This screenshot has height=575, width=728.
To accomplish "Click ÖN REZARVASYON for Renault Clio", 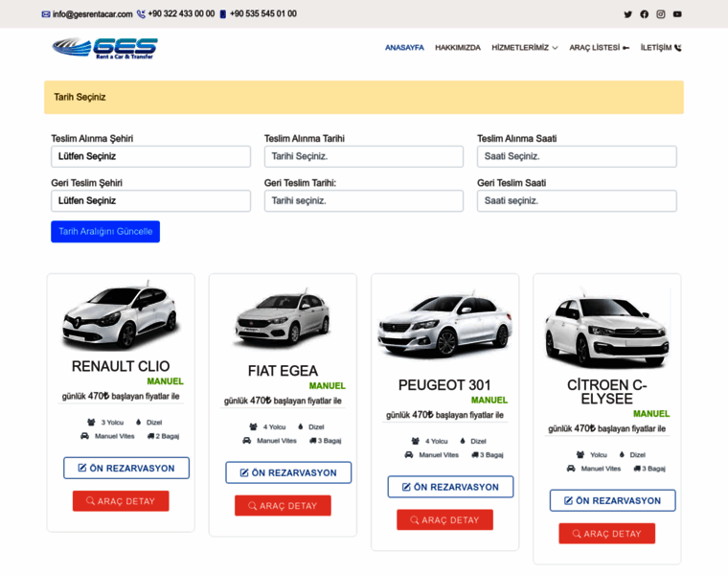I will 126,469.
